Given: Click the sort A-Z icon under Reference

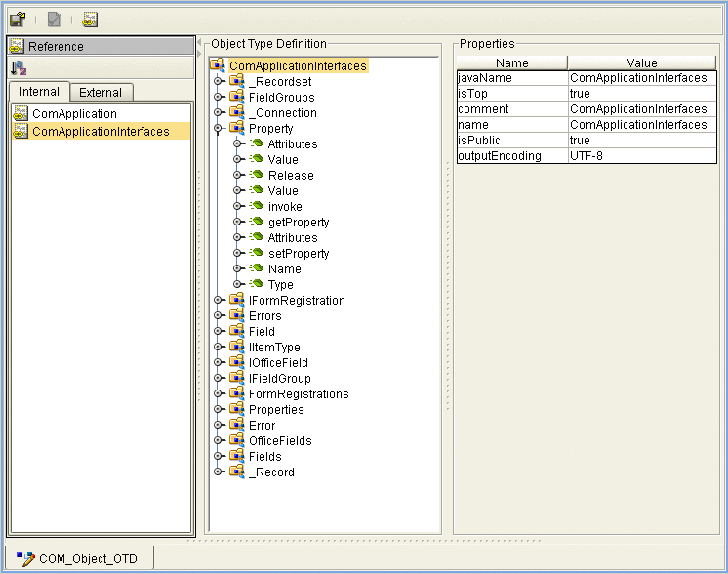Looking at the screenshot, I should point(19,68).
